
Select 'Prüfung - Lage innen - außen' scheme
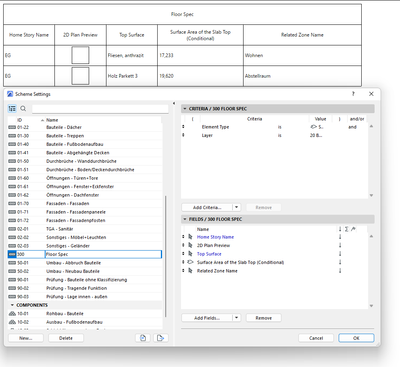77,297
